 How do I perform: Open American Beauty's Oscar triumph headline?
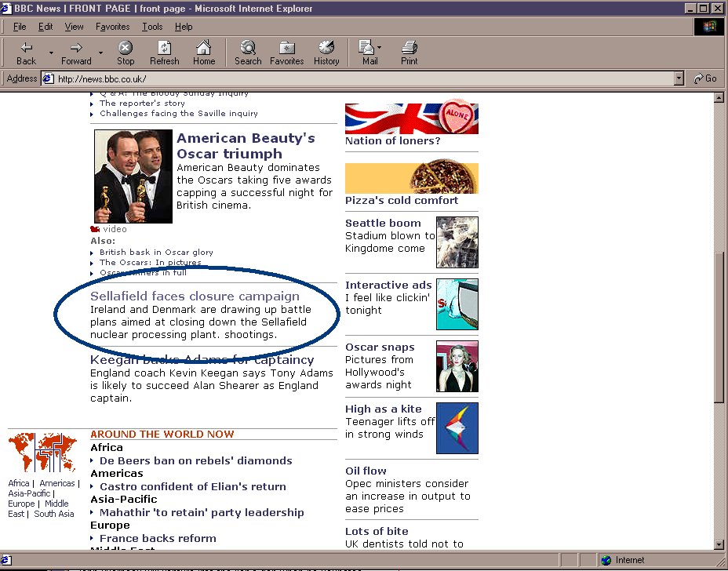[246, 146]
